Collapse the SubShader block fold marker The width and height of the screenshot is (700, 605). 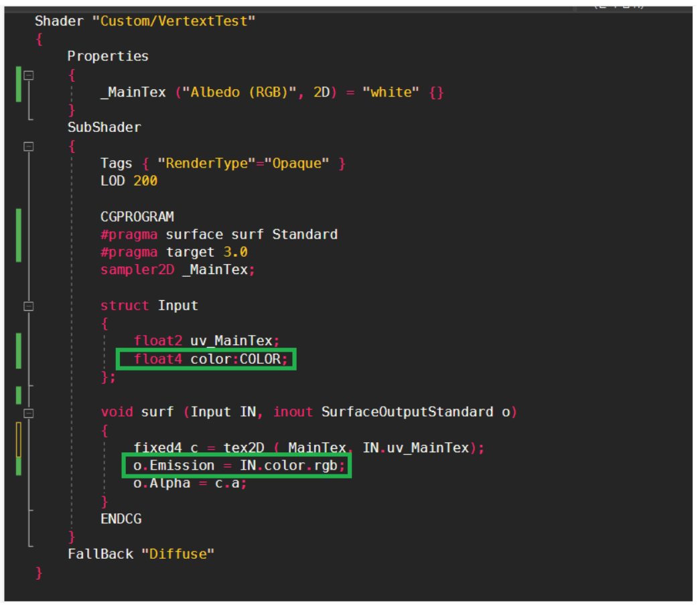(x=29, y=146)
